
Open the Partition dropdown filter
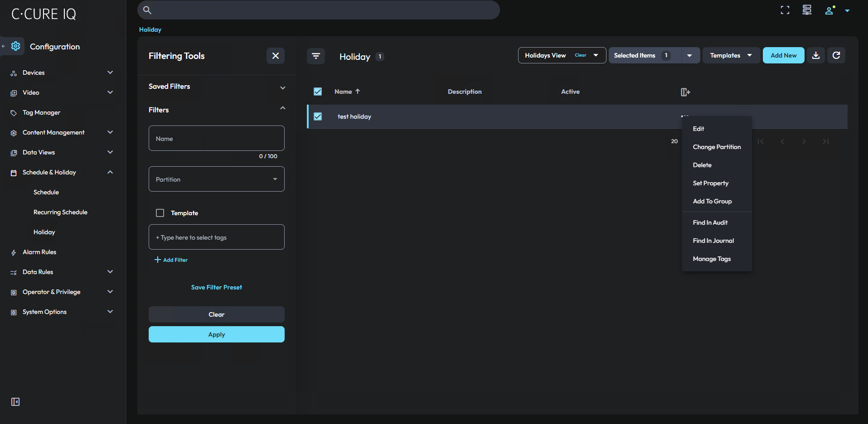click(x=216, y=179)
